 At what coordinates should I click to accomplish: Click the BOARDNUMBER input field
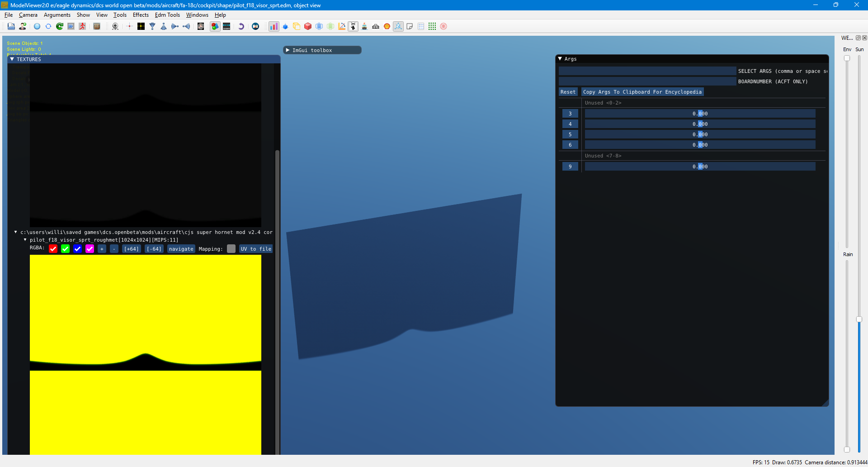pyautogui.click(x=647, y=81)
